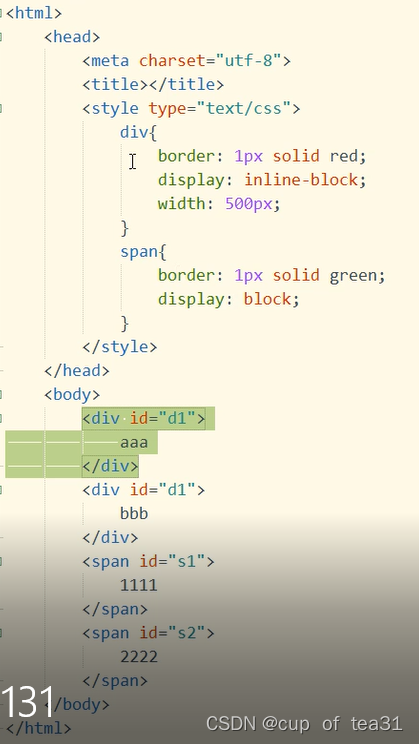Click the highlighted aaa text
The height and width of the screenshot is (744, 419).
click(x=134, y=443)
